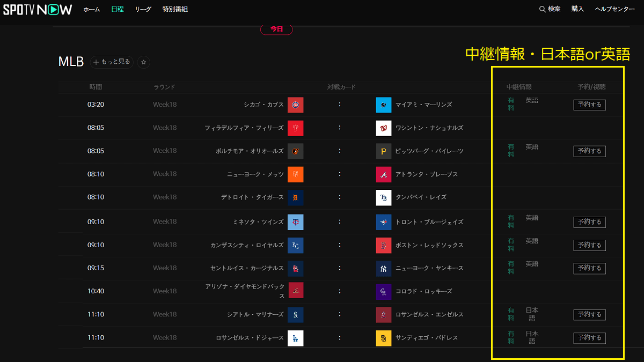
Task: Reserve the Mariners vs Angels game
Action: [x=589, y=315]
